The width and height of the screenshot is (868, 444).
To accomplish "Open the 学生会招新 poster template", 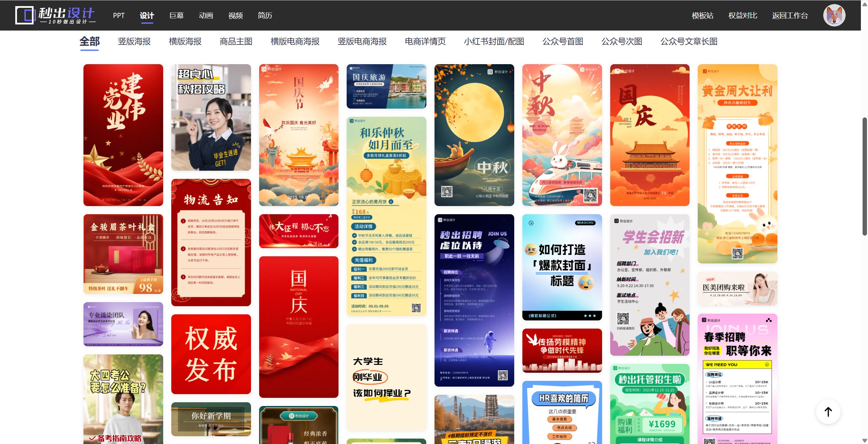I will coord(650,285).
